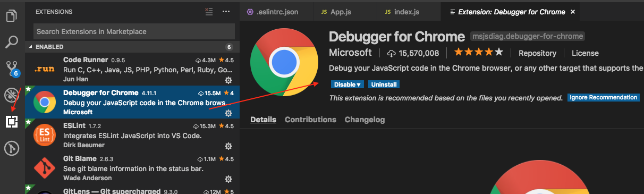
Task: Click the Debugger for Chrome list icon
Action: (45, 102)
